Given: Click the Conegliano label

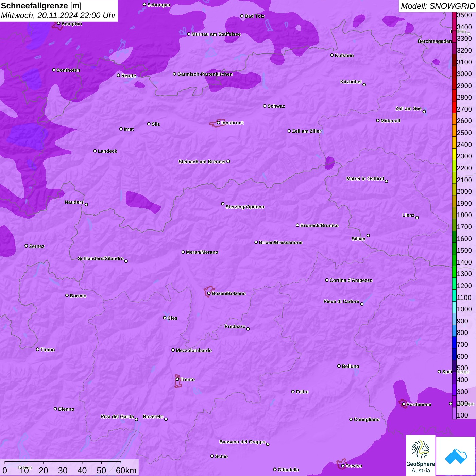Looking at the screenshot, I should [x=367, y=419].
